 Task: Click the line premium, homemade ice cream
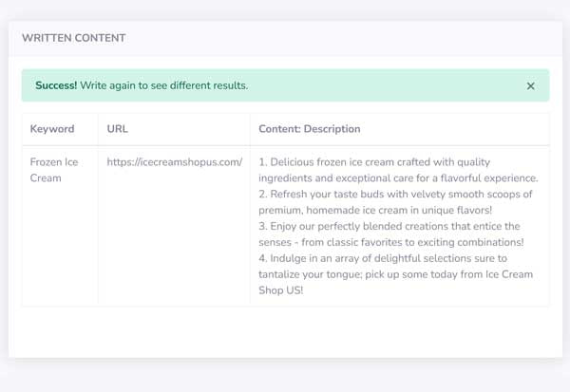[x=375, y=210]
